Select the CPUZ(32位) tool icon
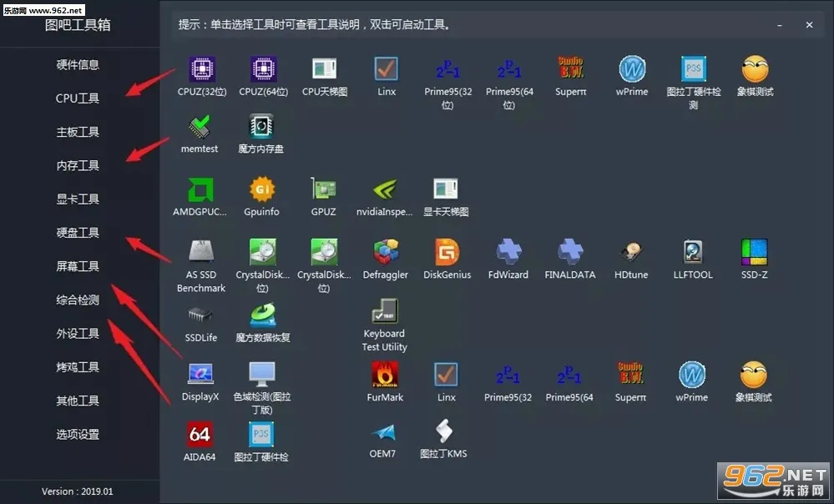Screen dimensions: 834x504 click(201, 70)
